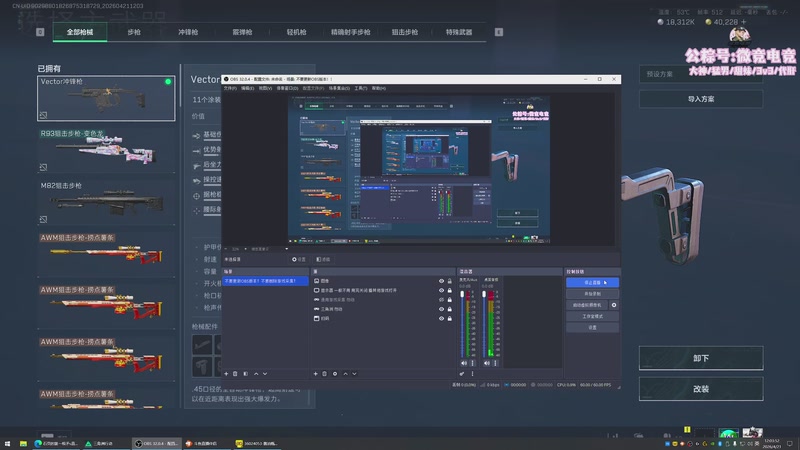This screenshot has height=450, width=800.
Task: Open virtual camera settings gear
Action: tap(614, 305)
